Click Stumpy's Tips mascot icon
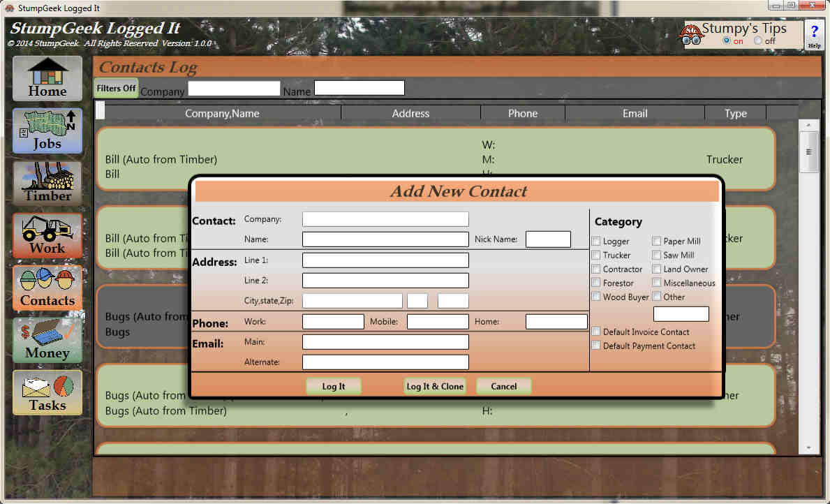The width and height of the screenshot is (830, 504). coord(690,34)
